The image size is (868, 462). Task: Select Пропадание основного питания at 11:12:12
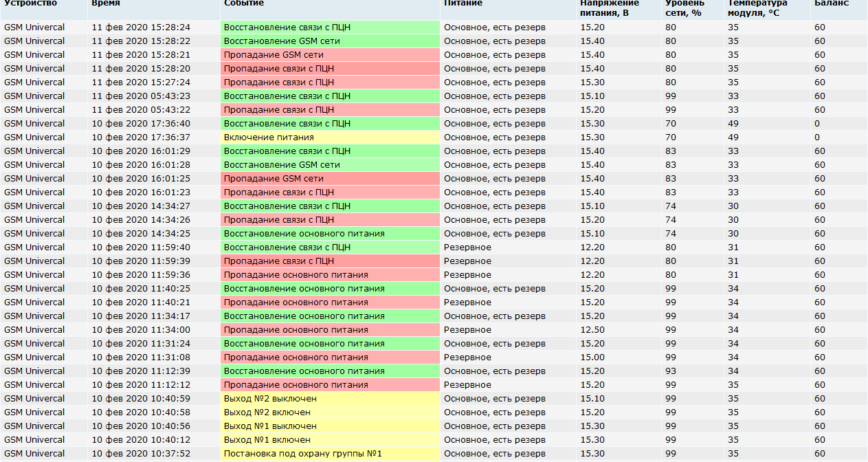331,385
